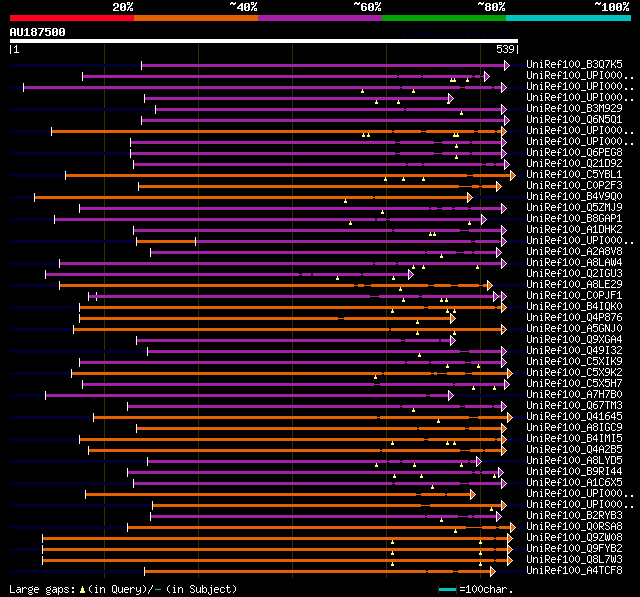Select the UniRef100_A1C6X5 label
Screen dimensions: 640x597
tap(574, 483)
